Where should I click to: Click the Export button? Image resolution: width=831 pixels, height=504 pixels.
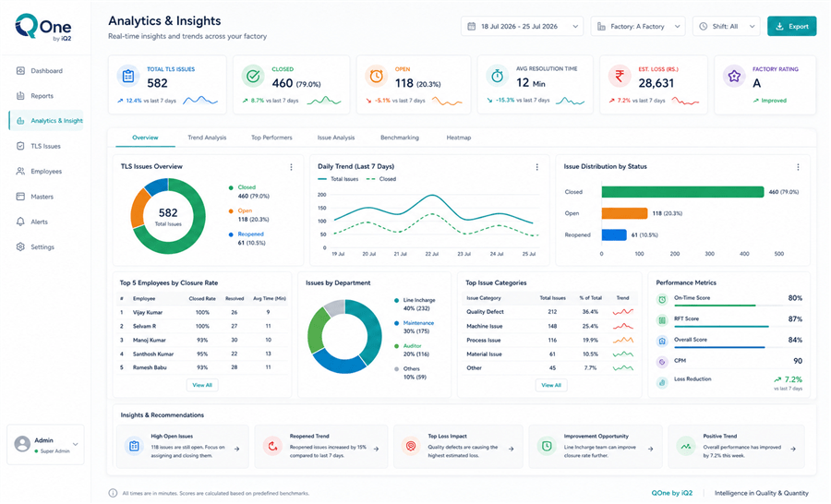point(792,26)
